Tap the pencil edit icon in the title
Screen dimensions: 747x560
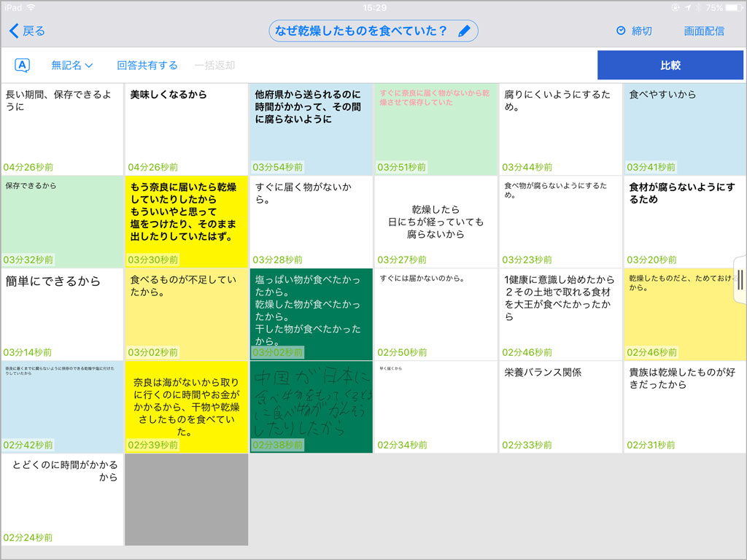tap(464, 31)
